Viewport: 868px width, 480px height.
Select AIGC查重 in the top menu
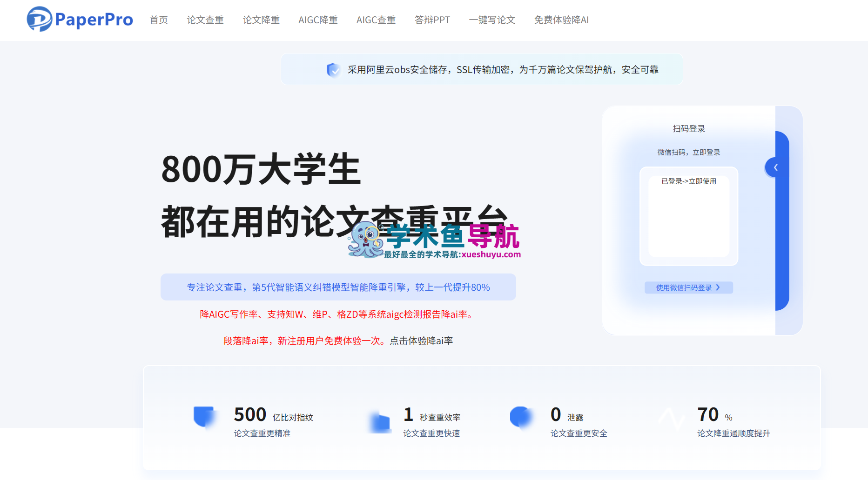click(x=376, y=20)
